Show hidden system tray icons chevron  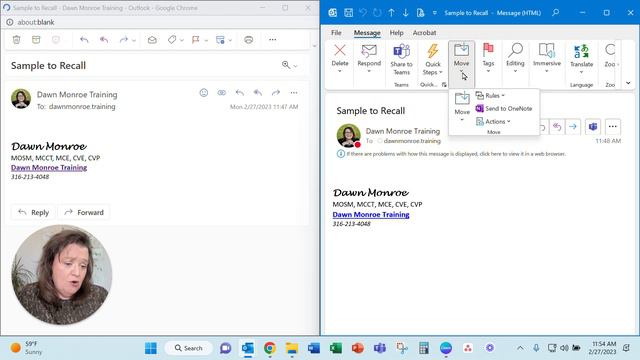tap(520, 348)
